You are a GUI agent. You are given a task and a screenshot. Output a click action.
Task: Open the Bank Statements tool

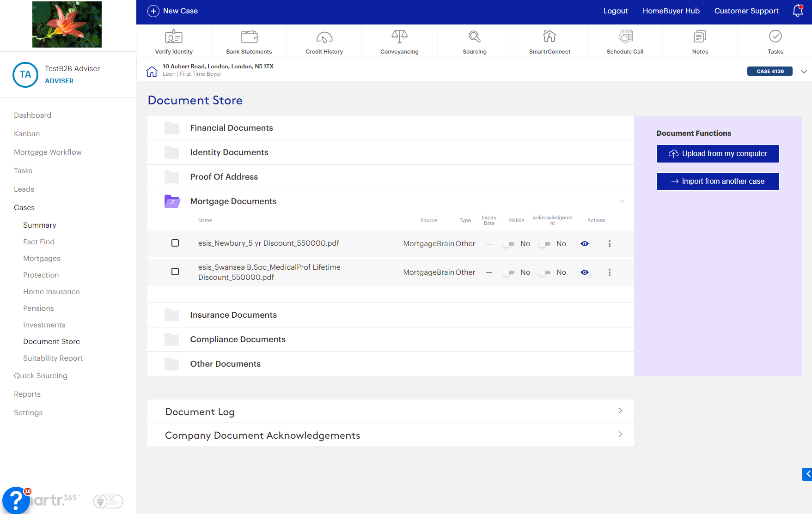click(249, 42)
